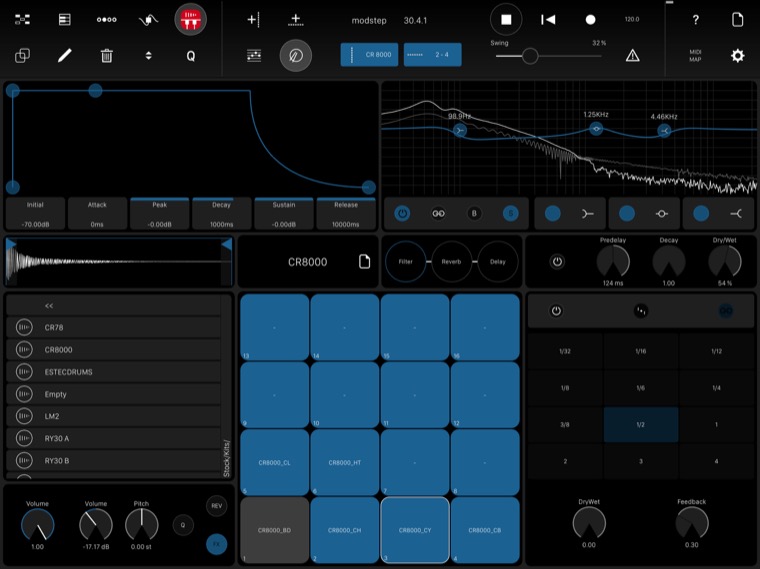Screen dimensions: 760x569
Task: Select the CR 8000 track tab
Action: click(x=369, y=55)
